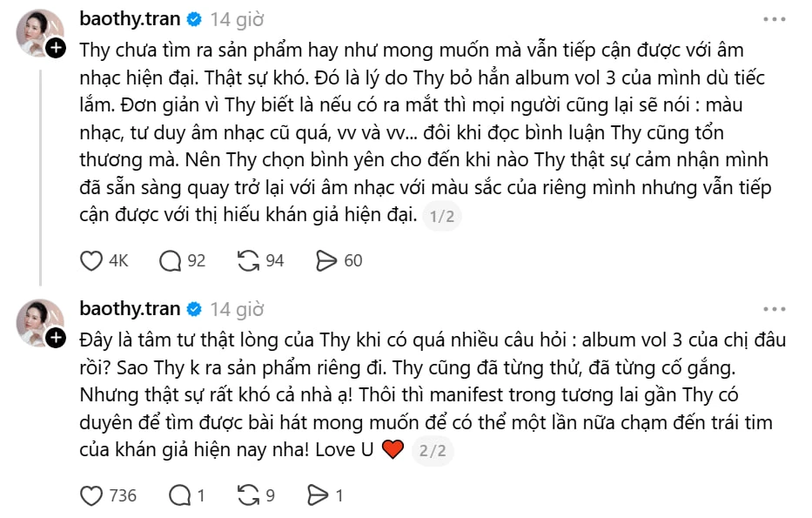Screen dimensions: 812x518
Task: Click the repost icon showing 94
Action: (x=248, y=259)
